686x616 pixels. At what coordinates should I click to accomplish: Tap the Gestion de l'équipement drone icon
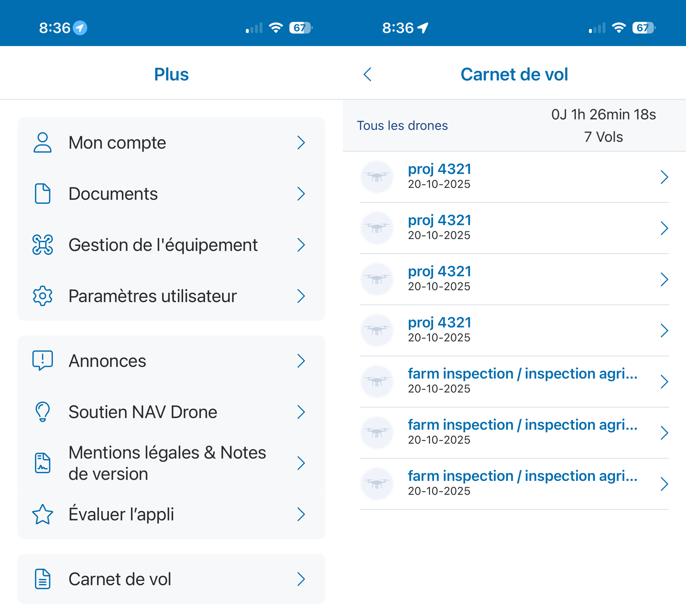[x=42, y=245]
